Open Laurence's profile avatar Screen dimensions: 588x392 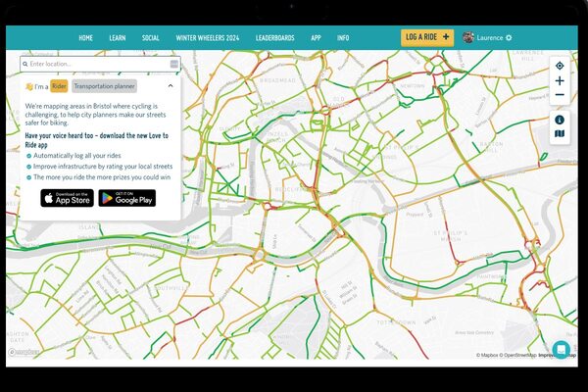coord(468,37)
